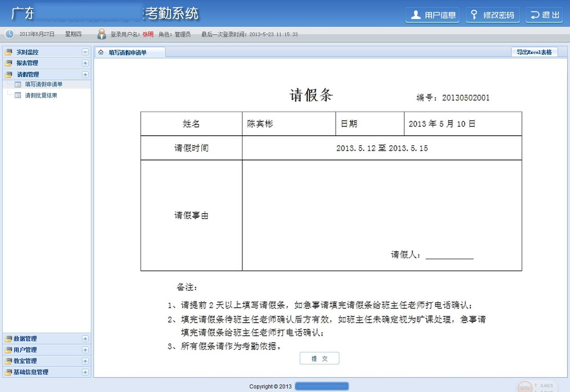Click the form icon beside 填写请假申请单 tree item

[18, 84]
